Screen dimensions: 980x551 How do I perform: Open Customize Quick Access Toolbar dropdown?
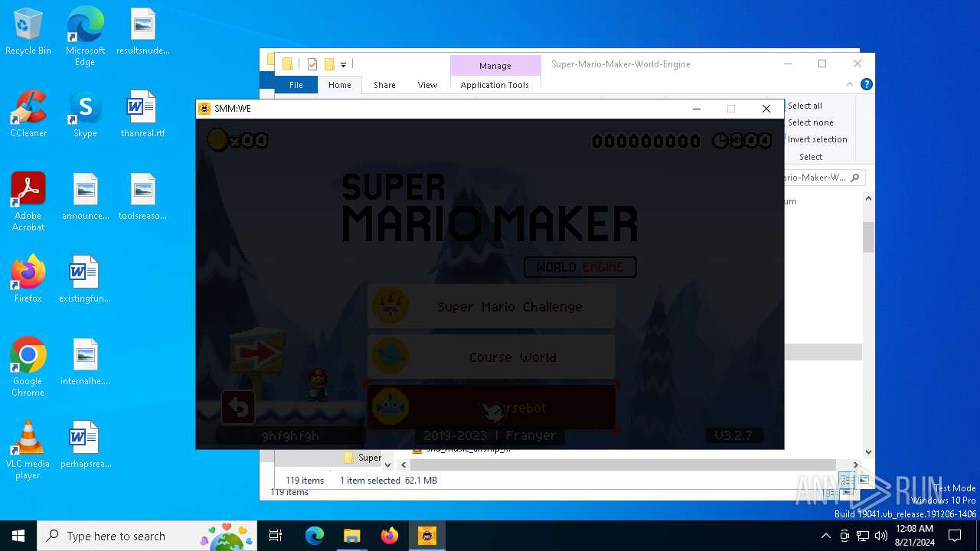pyautogui.click(x=343, y=64)
